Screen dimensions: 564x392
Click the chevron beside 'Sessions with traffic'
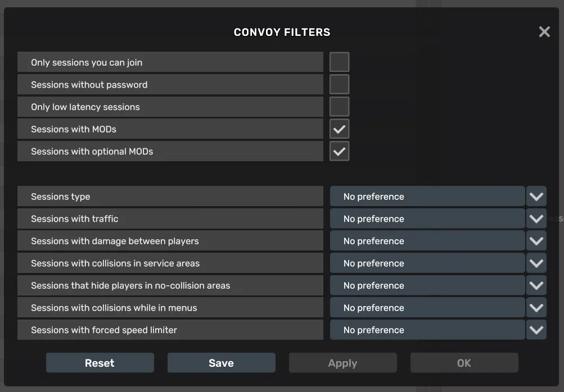click(x=536, y=218)
